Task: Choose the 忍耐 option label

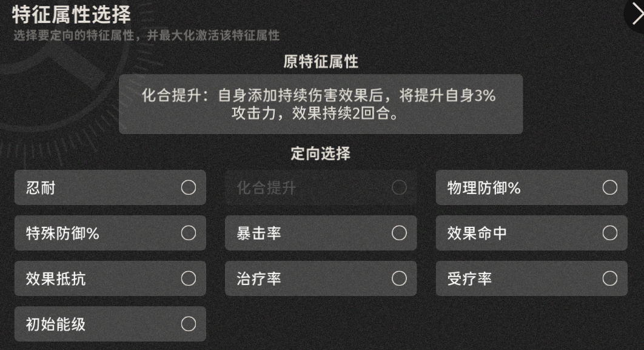Action: point(41,188)
